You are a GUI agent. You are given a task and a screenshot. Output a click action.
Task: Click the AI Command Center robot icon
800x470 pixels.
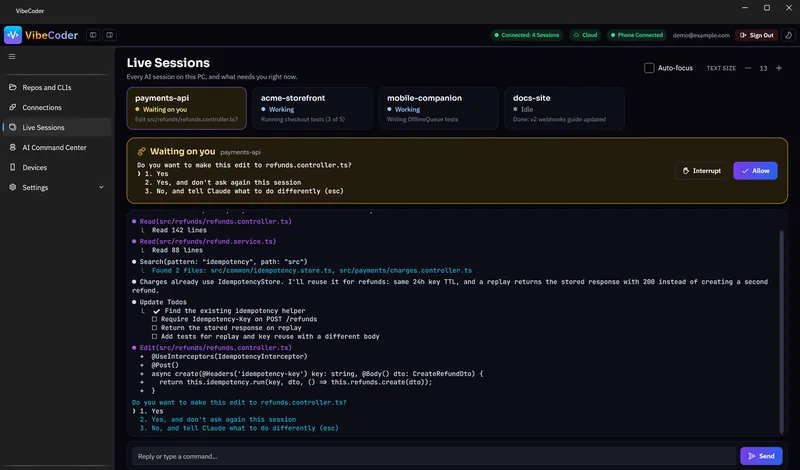click(13, 147)
